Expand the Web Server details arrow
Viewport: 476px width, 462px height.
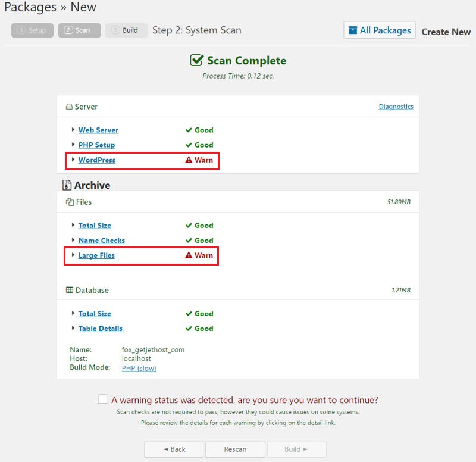pyautogui.click(x=73, y=130)
